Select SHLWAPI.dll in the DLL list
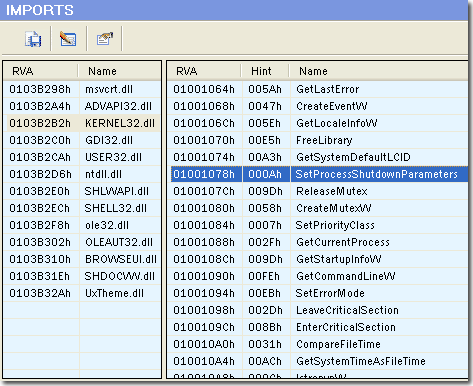The image size is (473, 386). [82, 191]
